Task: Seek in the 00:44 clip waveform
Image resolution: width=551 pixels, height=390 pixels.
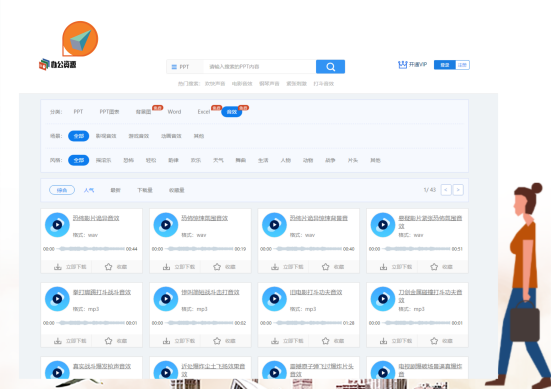Action: tap(91, 249)
